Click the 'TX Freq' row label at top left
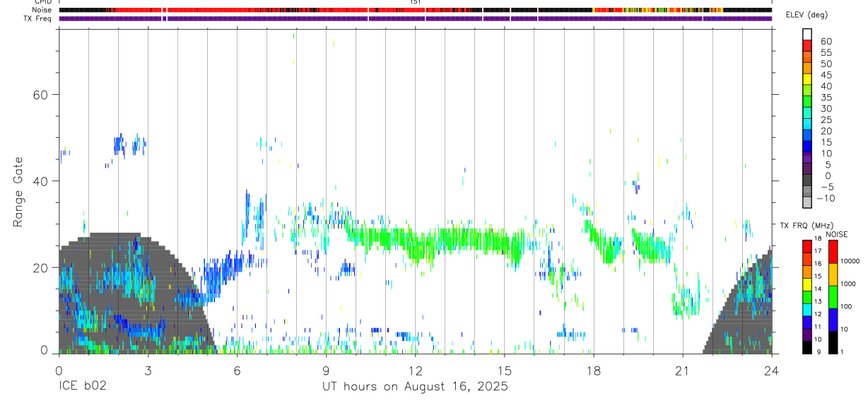868x401 pixels. 38,18
